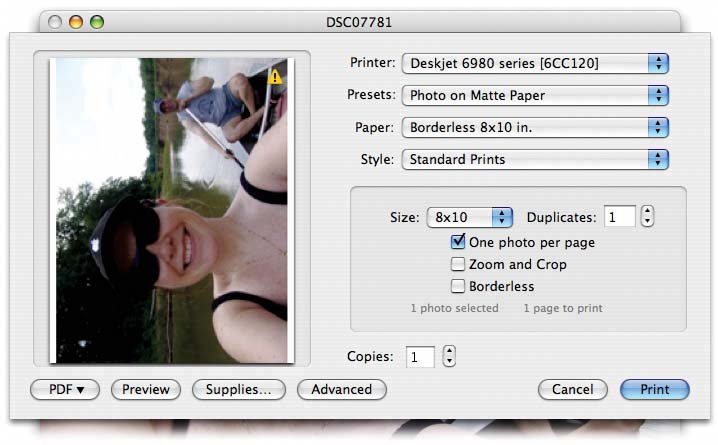Open the Printer dropdown

[535, 63]
